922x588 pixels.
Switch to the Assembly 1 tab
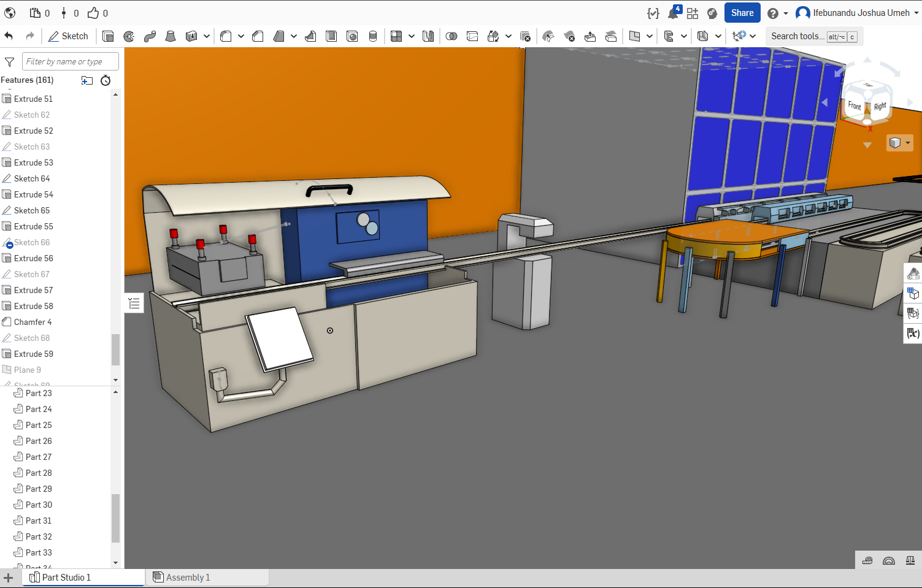(x=188, y=578)
